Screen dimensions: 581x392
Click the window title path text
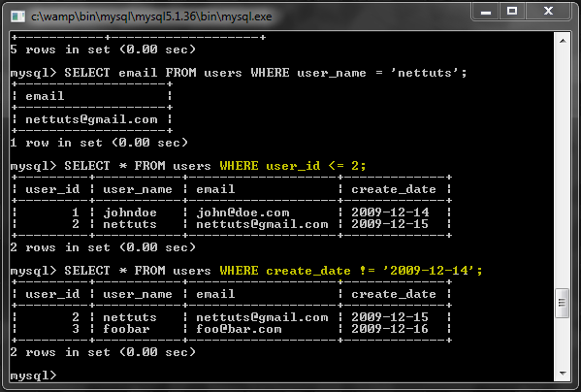point(151,16)
